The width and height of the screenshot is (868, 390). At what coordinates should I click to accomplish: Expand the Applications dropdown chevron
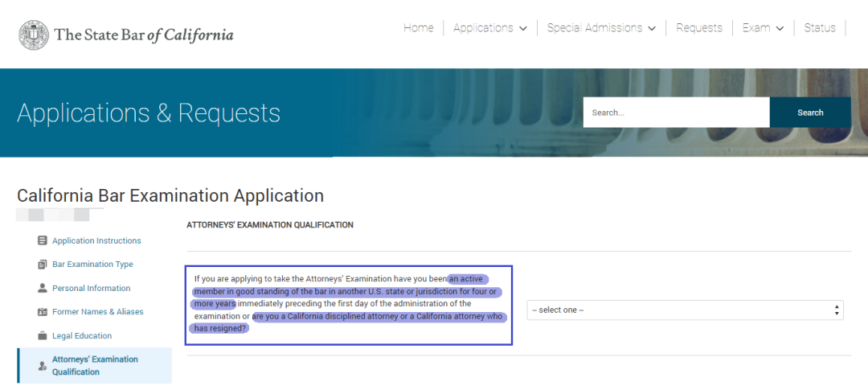pos(523,29)
